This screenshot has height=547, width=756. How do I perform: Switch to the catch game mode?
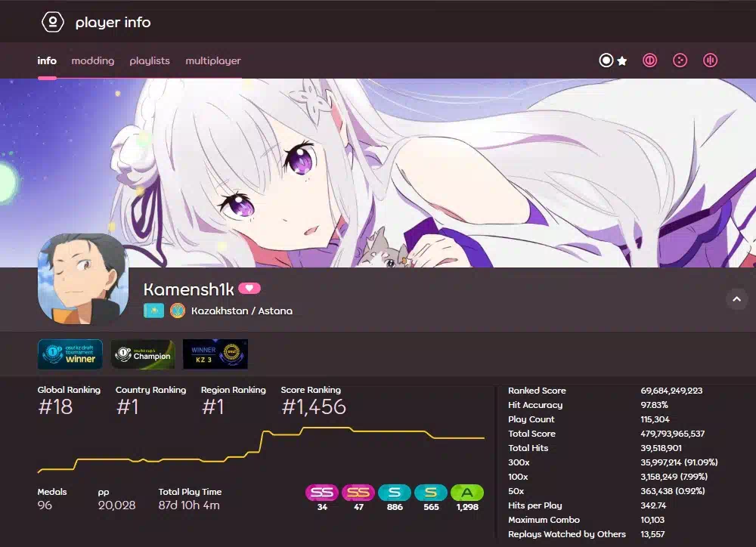click(680, 60)
